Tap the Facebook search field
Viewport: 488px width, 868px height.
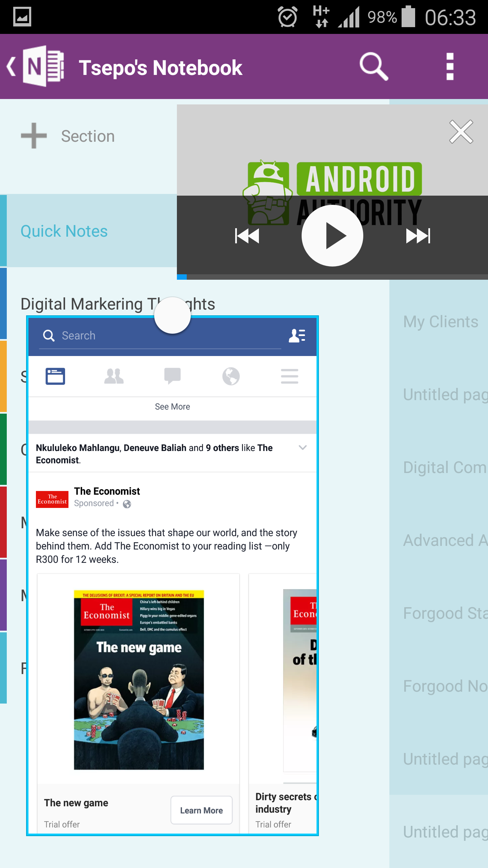pyautogui.click(x=160, y=335)
